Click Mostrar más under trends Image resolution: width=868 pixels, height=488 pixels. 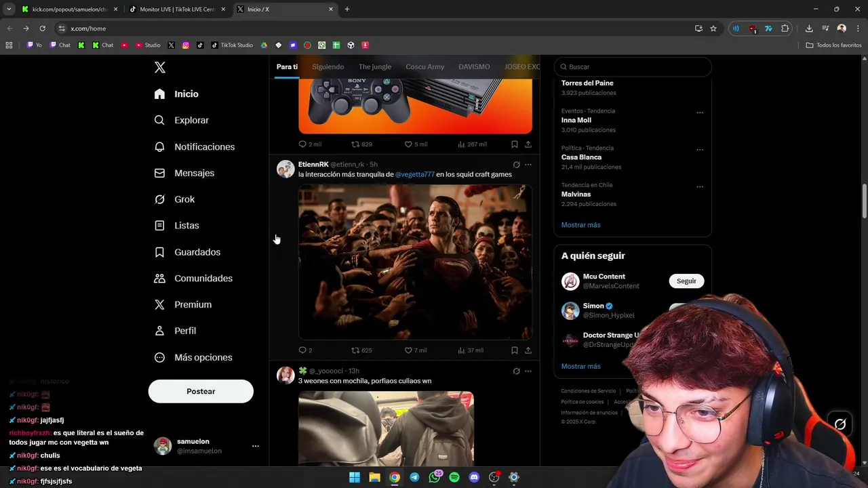(580, 225)
